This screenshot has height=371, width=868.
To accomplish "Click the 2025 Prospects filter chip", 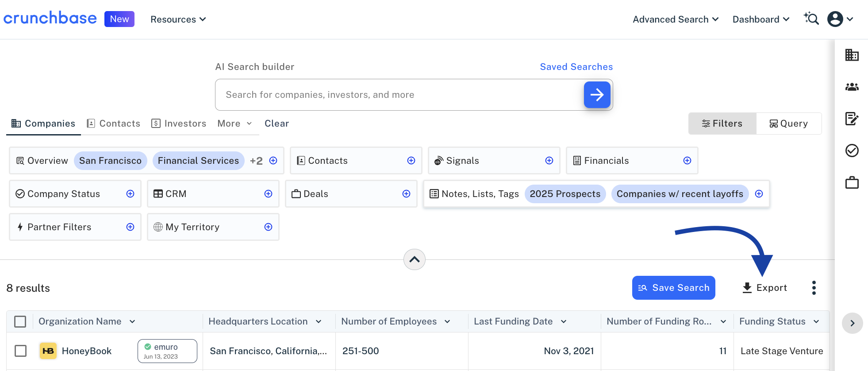I will 565,194.
